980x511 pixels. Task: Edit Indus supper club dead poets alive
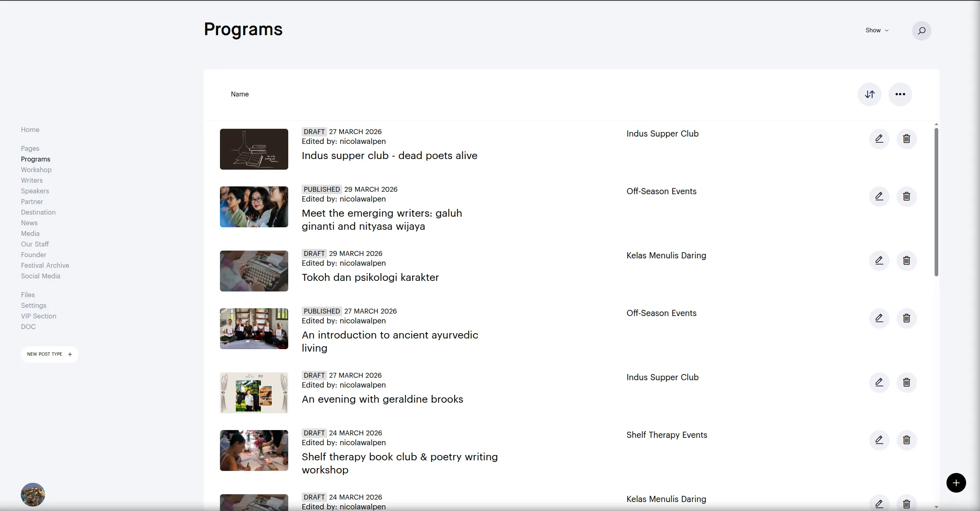pyautogui.click(x=879, y=139)
